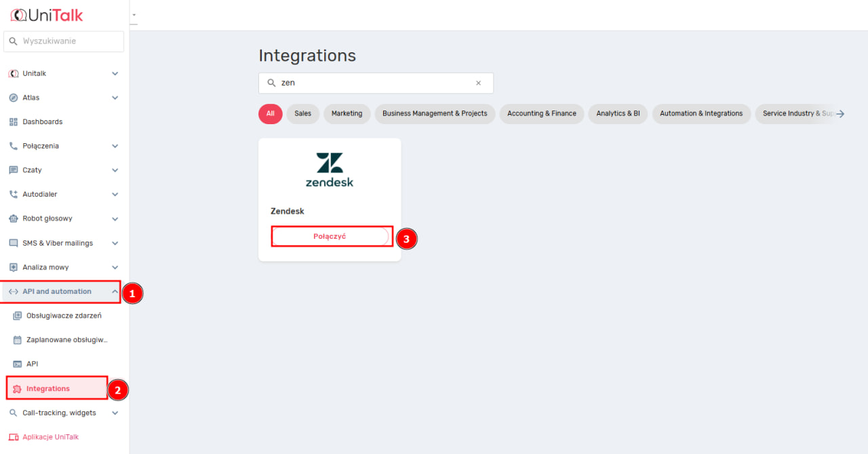This screenshot has height=454, width=868.
Task: Click the UniTalk logo in sidebar
Action: point(47,15)
